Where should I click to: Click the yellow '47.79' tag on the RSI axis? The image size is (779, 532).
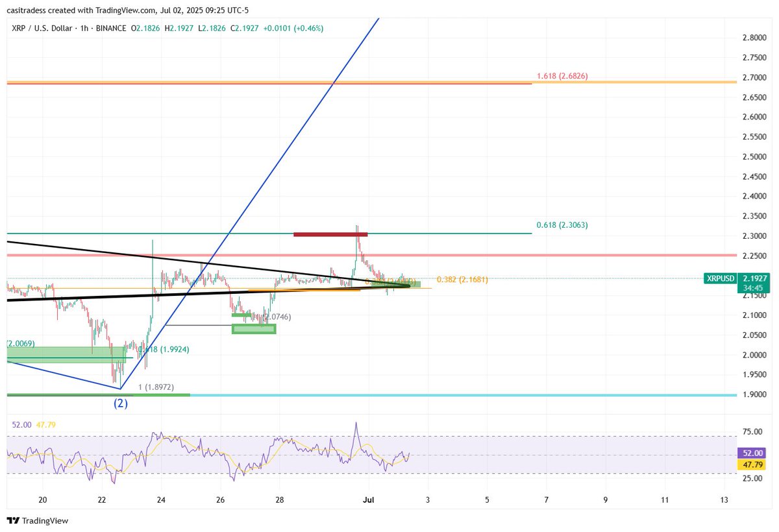pyautogui.click(x=753, y=465)
